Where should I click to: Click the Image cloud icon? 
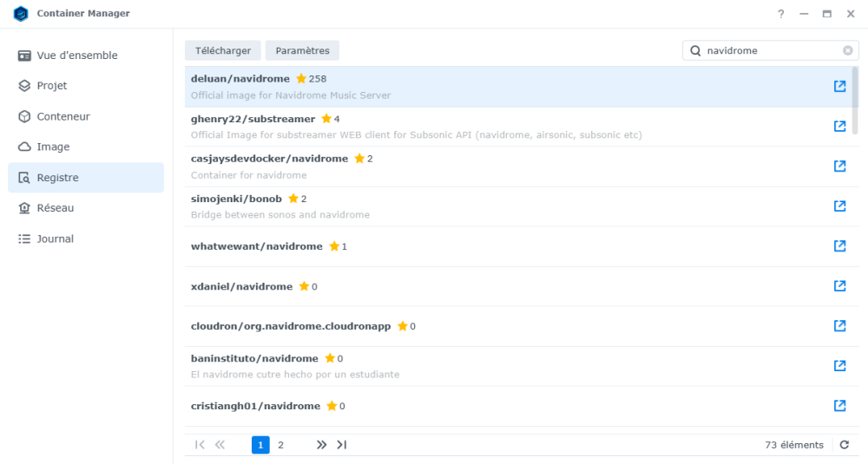pos(24,147)
